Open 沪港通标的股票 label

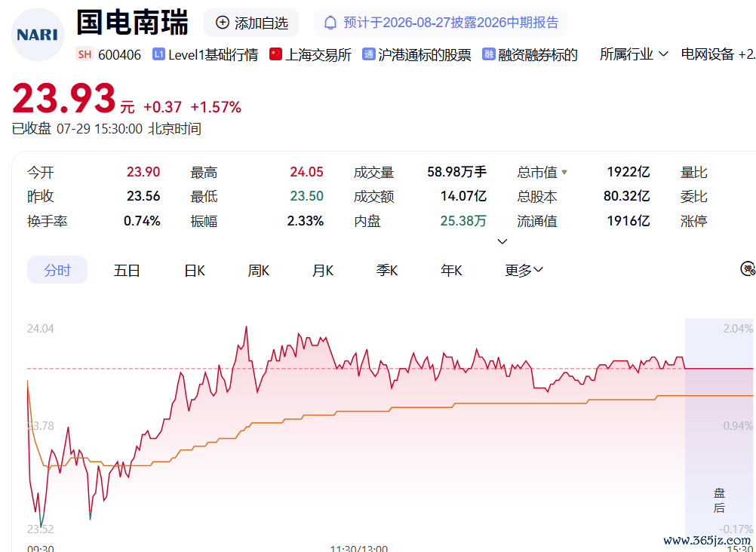425,55
